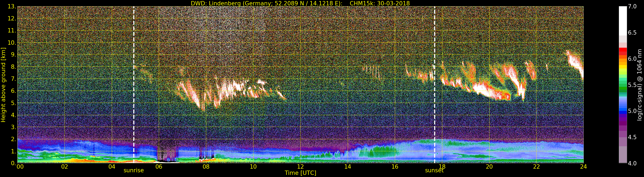Click the 'Time [UTC]' axis label
644x177 pixels.
pos(300,173)
